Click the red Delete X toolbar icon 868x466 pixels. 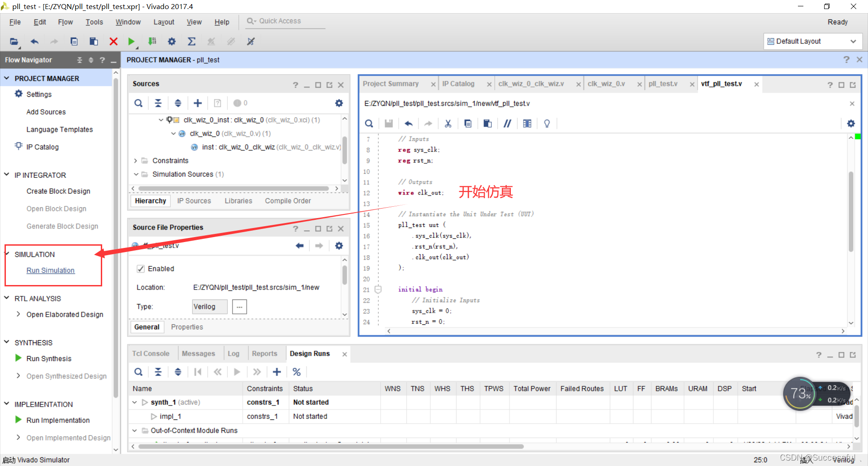(113, 42)
